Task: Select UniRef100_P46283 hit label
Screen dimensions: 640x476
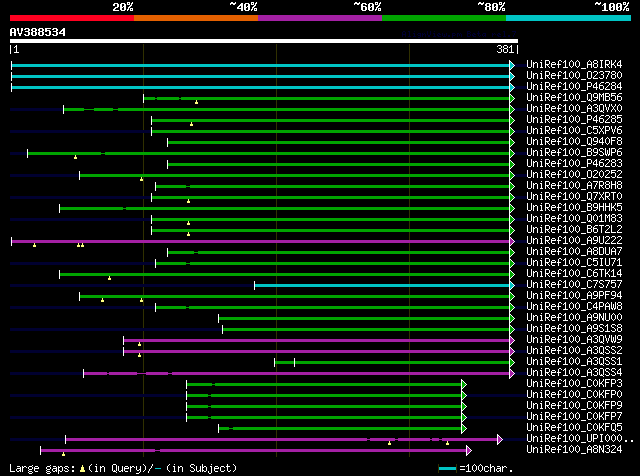Action: coord(574,164)
